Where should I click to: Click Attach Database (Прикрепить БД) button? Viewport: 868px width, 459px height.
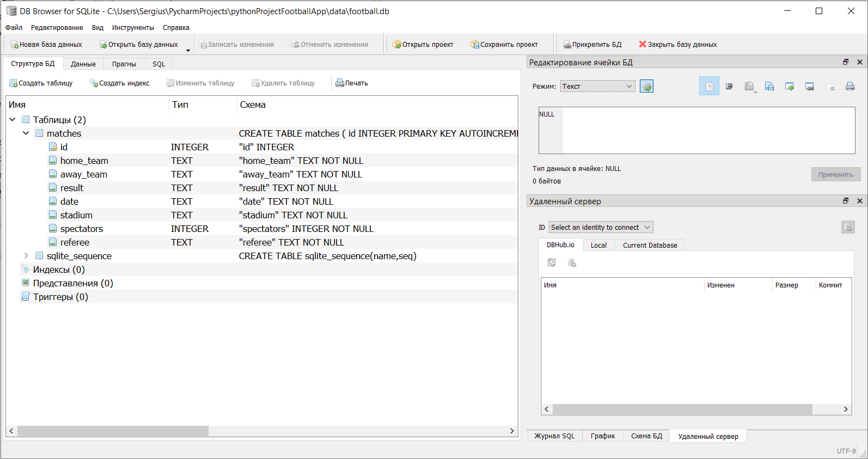pos(592,45)
